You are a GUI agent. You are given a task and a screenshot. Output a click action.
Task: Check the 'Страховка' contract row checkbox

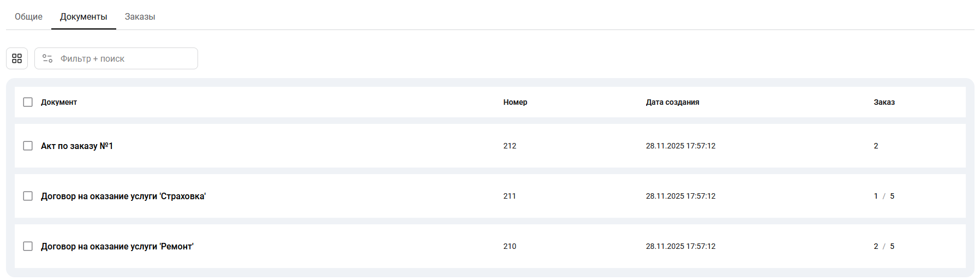pyautogui.click(x=28, y=196)
